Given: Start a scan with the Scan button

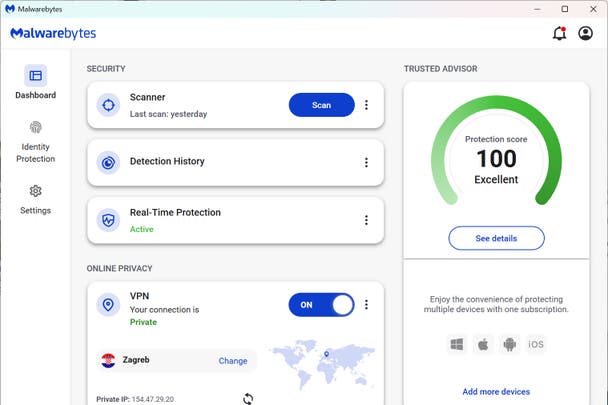Looking at the screenshot, I should pos(321,105).
